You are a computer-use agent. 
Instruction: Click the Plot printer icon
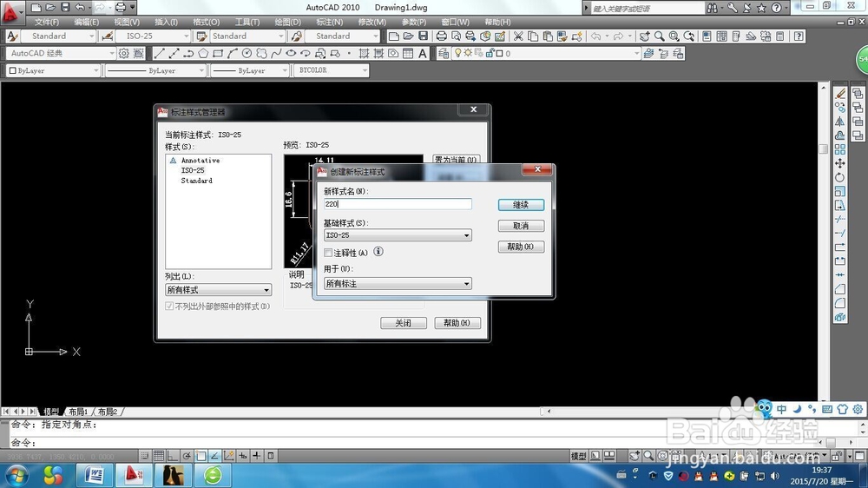[441, 36]
